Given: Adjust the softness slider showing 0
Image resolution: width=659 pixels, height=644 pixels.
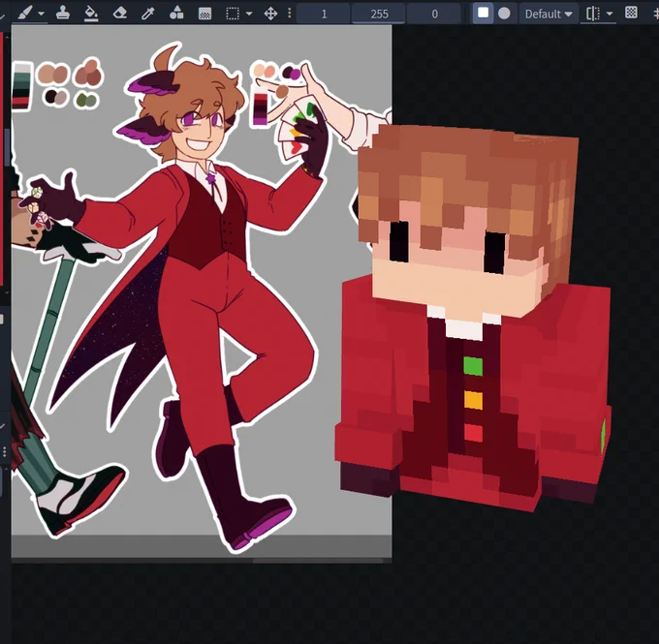Looking at the screenshot, I should pos(434,14).
